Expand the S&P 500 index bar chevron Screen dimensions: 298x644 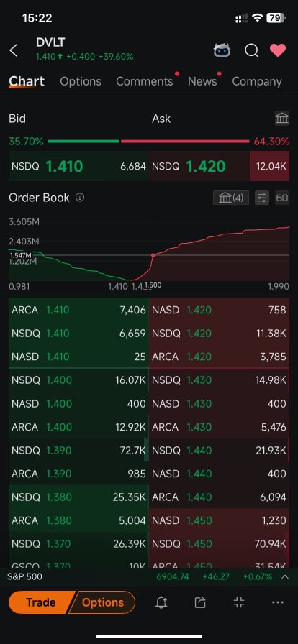point(285,576)
